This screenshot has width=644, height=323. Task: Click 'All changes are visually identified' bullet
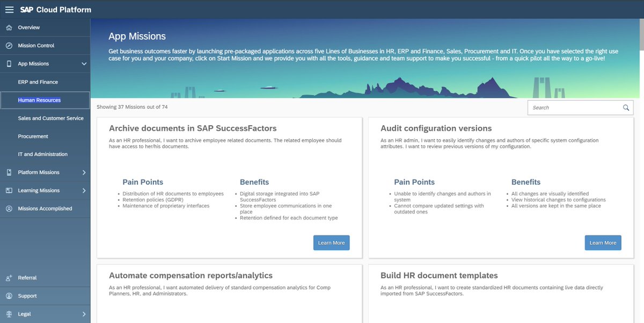(x=550, y=194)
